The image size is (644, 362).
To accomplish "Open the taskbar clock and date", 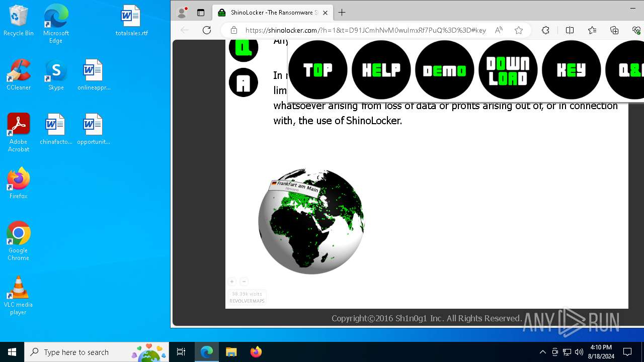I will click(602, 352).
